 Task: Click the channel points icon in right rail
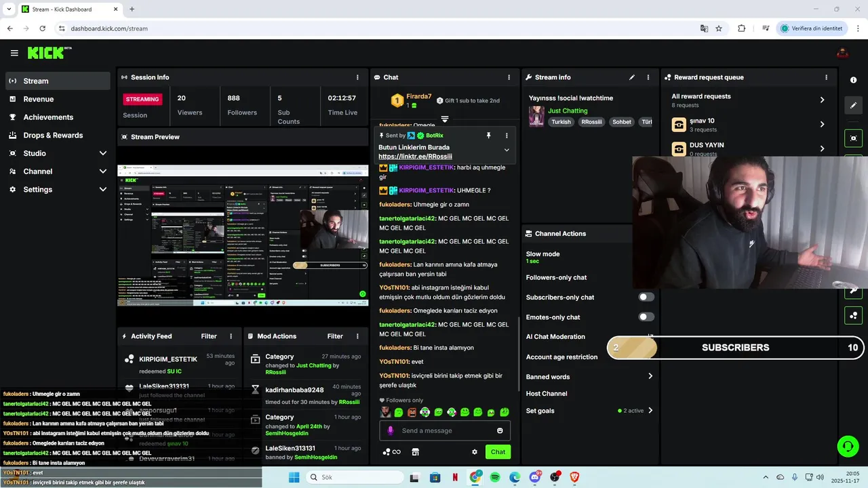pos(853,315)
